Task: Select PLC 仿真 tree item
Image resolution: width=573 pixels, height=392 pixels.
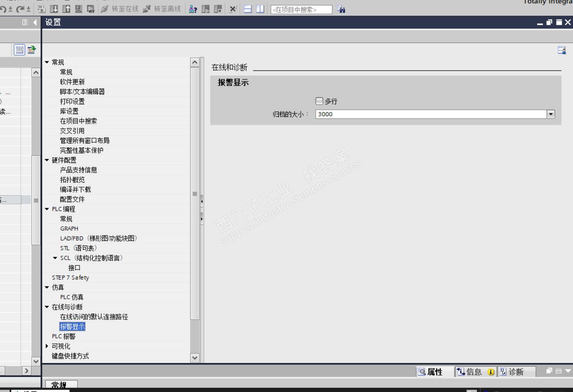Action: (x=72, y=297)
